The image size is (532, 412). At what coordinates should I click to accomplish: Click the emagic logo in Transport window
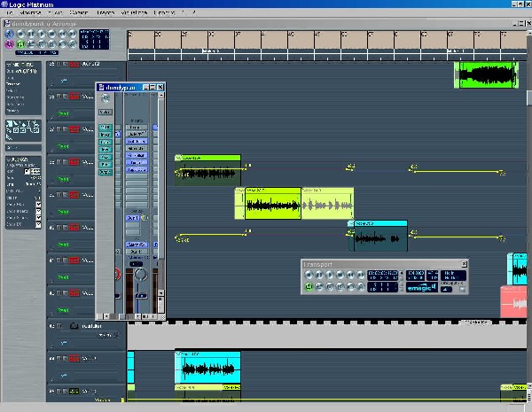pos(421,288)
